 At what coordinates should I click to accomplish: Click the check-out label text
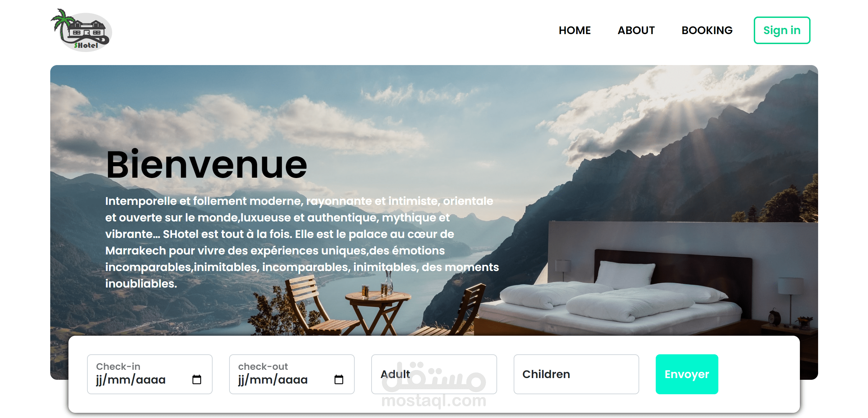(263, 366)
